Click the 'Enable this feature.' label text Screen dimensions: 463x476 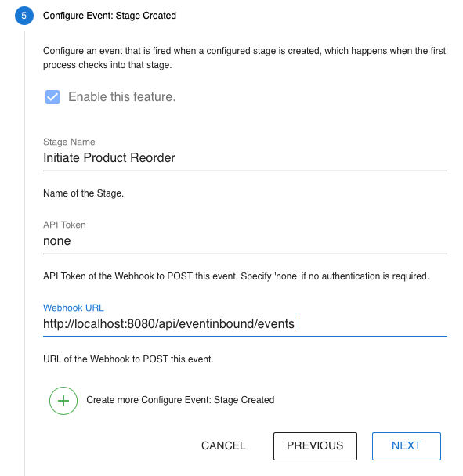tap(122, 97)
